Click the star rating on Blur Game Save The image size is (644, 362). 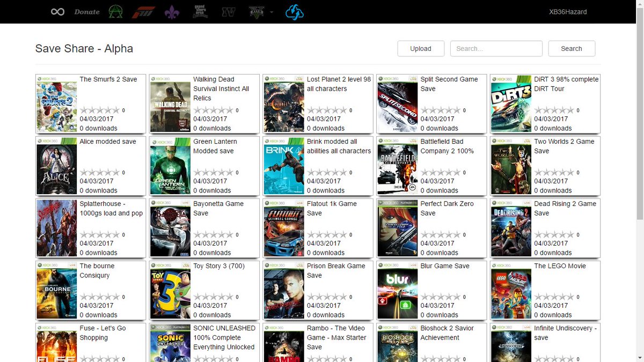(x=441, y=297)
